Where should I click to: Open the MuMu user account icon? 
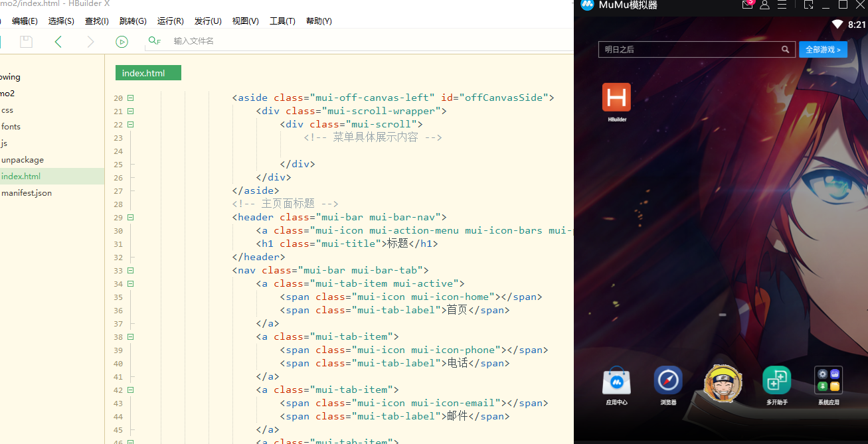click(x=764, y=5)
